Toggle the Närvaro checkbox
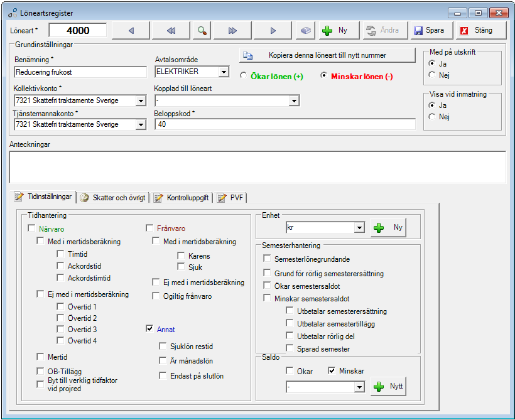This screenshot has width=515, height=420. [31, 229]
